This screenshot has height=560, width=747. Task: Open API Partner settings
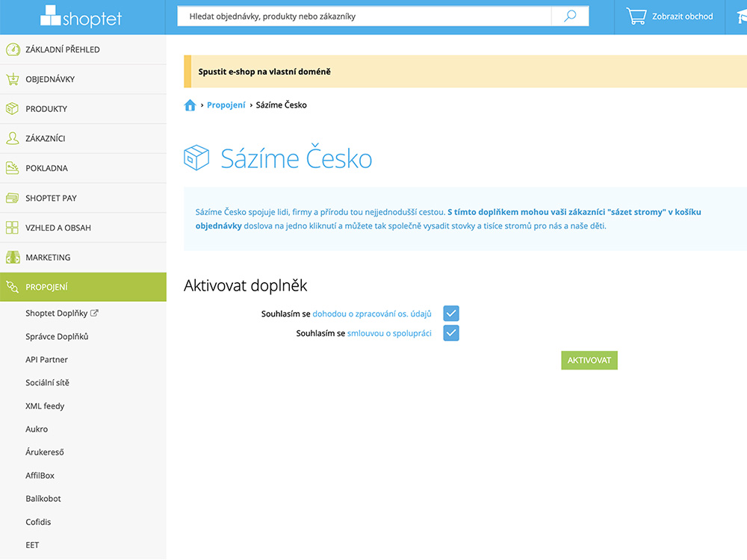click(46, 360)
